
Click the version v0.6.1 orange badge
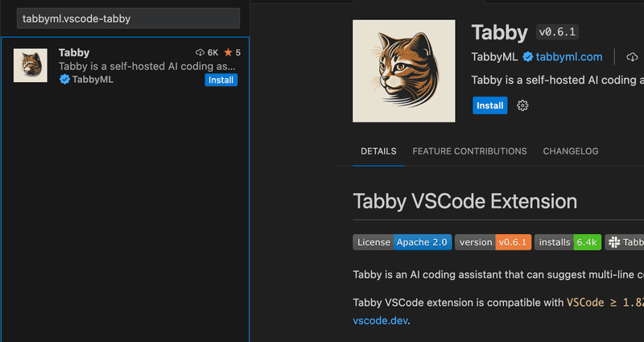(x=493, y=242)
